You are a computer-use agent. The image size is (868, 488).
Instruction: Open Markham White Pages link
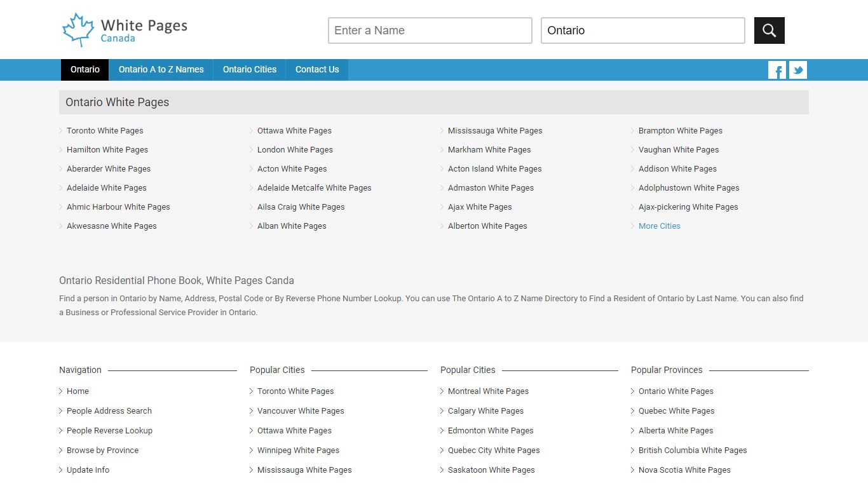489,150
